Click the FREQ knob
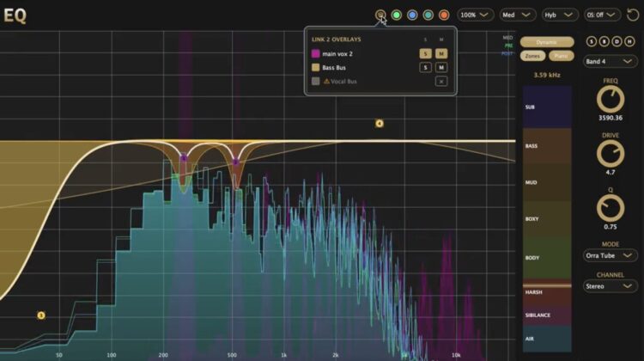644x361 pixels. (x=611, y=99)
